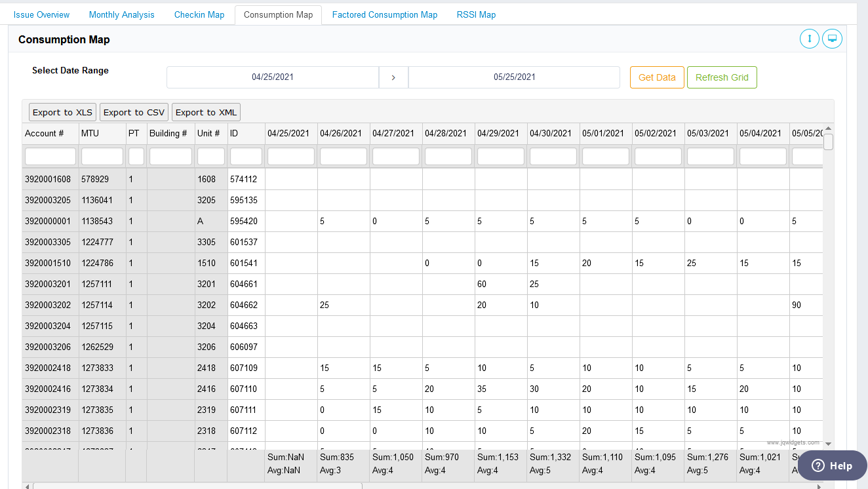The width and height of the screenshot is (868, 489).
Task: Export the grid to XLS
Action: pos(62,111)
